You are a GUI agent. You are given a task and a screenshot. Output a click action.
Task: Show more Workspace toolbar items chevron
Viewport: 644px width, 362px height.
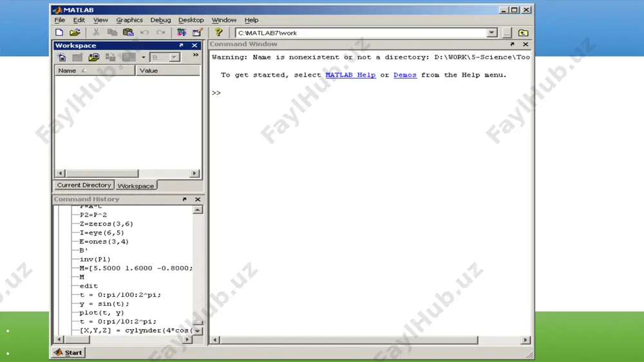coord(196,55)
